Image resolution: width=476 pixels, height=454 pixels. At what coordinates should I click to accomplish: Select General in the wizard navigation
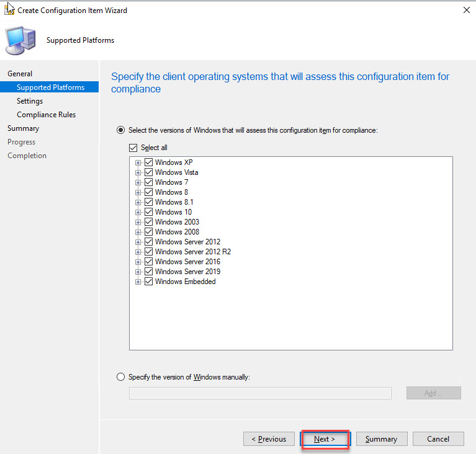[20, 74]
